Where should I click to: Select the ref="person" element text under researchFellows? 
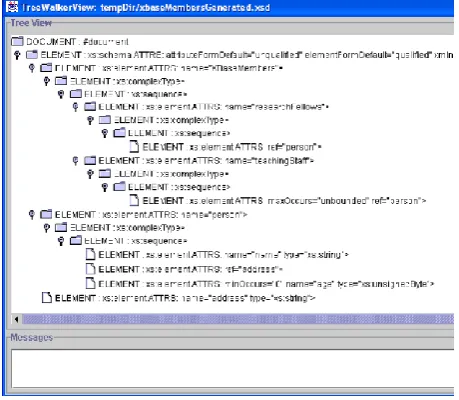click(232, 147)
